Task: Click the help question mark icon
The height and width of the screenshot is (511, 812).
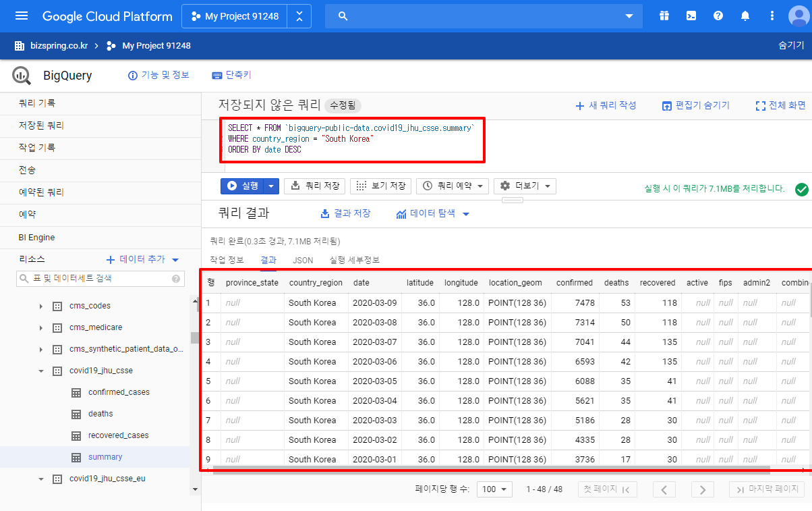Action: [x=718, y=15]
